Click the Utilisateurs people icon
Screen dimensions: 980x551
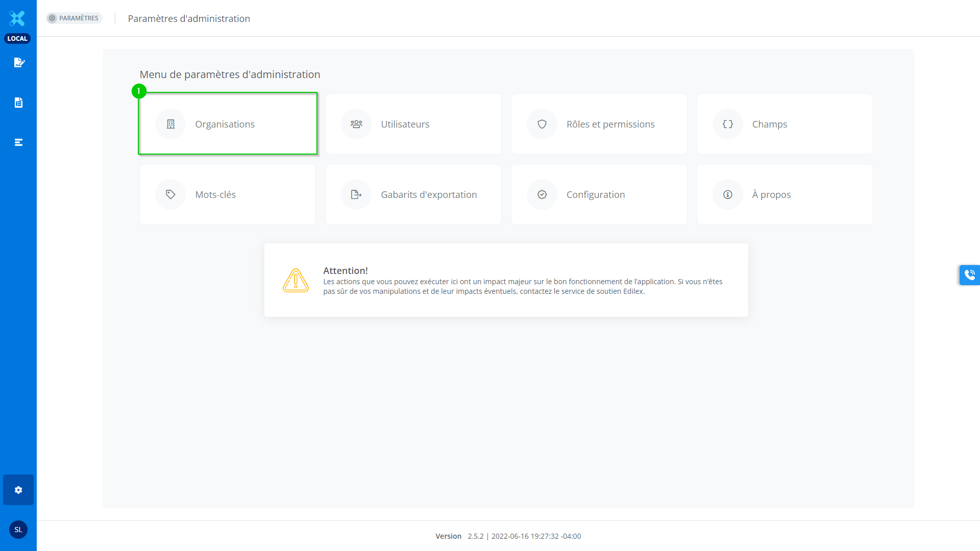pyautogui.click(x=356, y=124)
